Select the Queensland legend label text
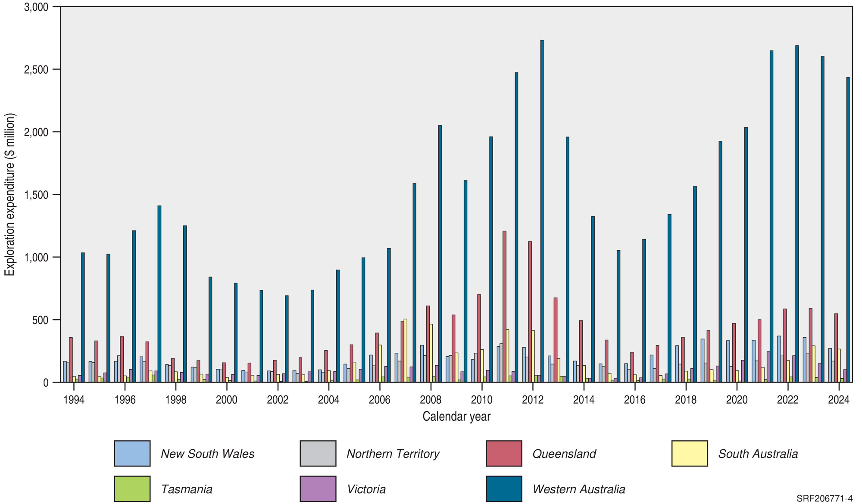Viewport: 862px width, 504px height. click(564, 454)
